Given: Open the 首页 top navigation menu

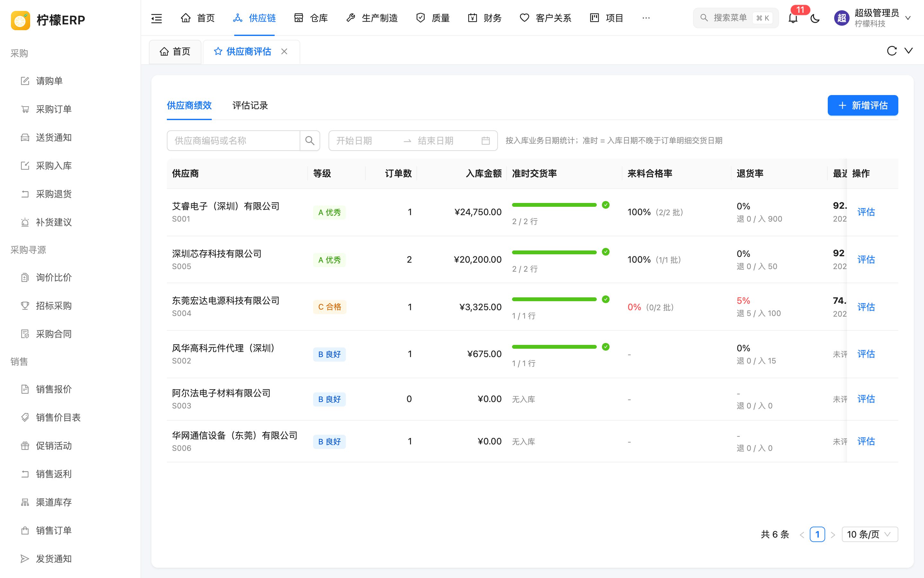Looking at the screenshot, I should click(x=198, y=18).
